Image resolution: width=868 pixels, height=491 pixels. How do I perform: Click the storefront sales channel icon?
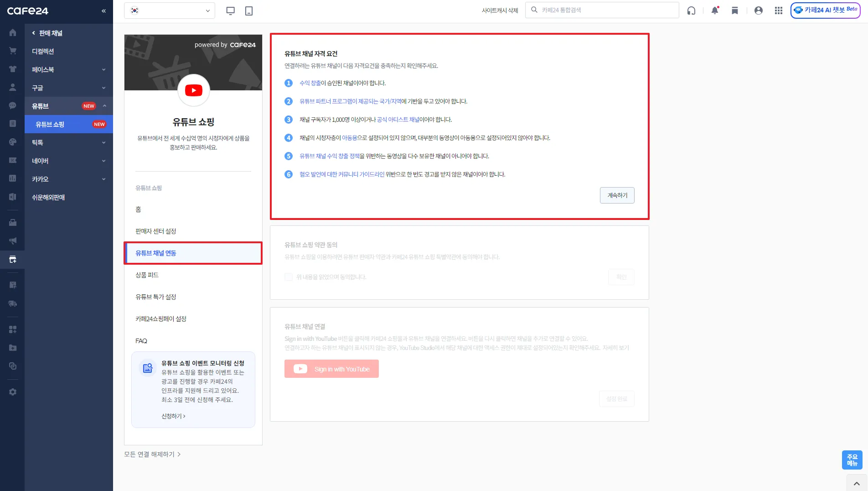[13, 260]
